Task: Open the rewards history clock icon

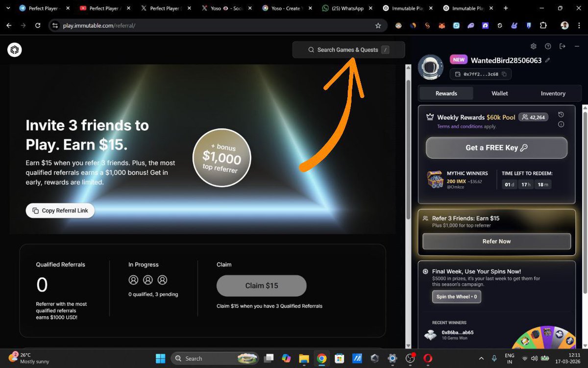Action: [561, 115]
